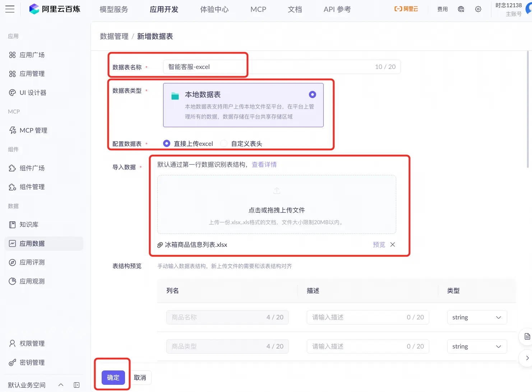Click the description field for 商品名称
The width and height of the screenshot is (532, 392).
pyautogui.click(x=368, y=317)
